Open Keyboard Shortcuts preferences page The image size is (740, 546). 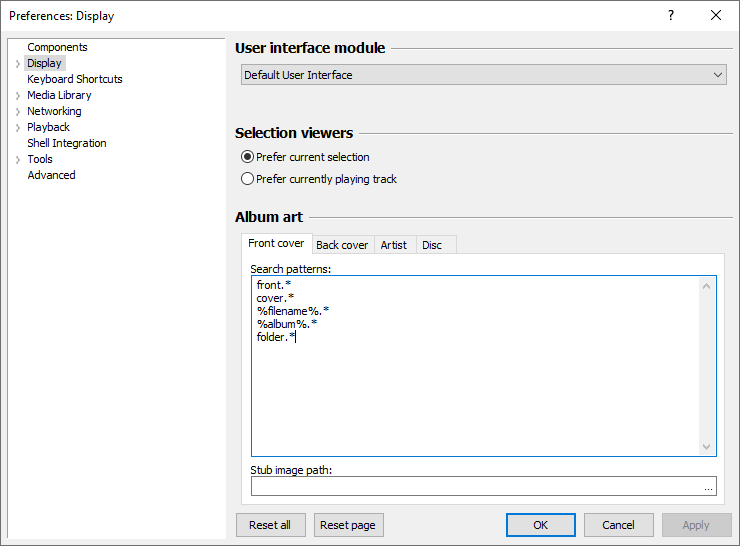tap(75, 79)
